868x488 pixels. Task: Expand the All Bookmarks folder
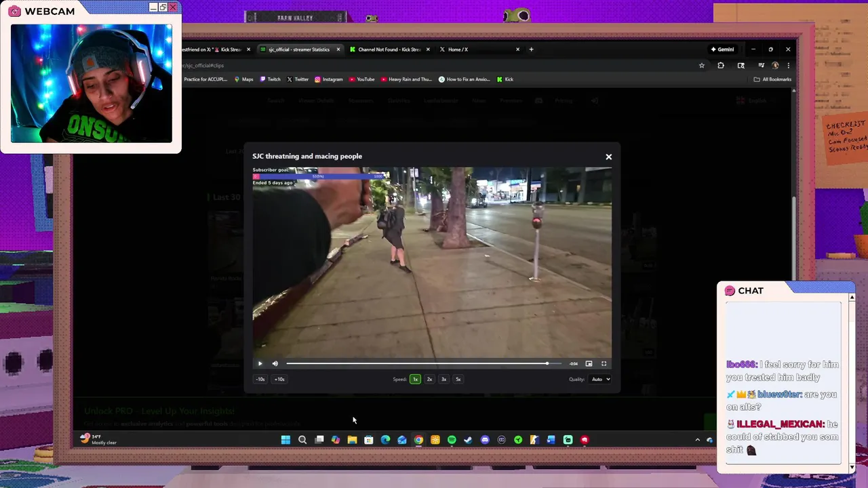(x=772, y=79)
